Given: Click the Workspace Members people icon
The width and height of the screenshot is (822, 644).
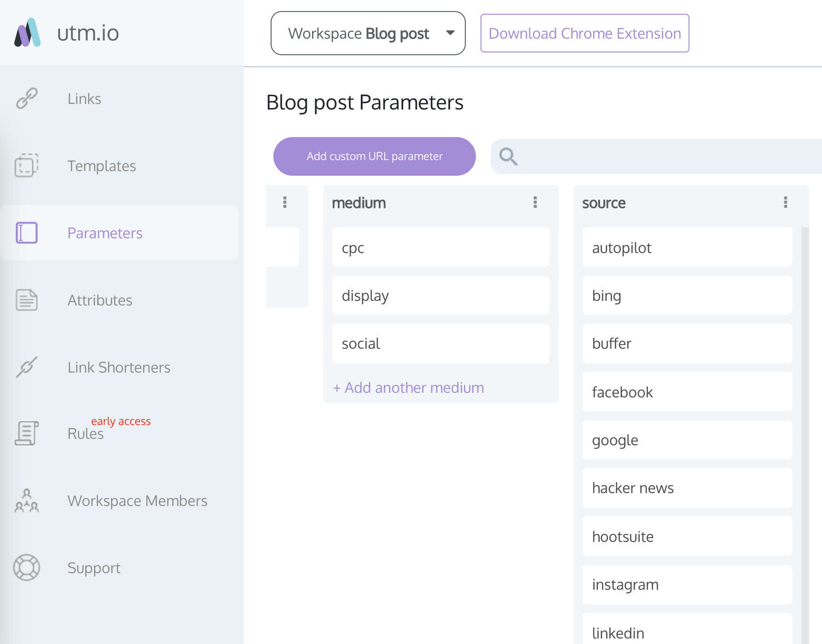Looking at the screenshot, I should coord(27,500).
